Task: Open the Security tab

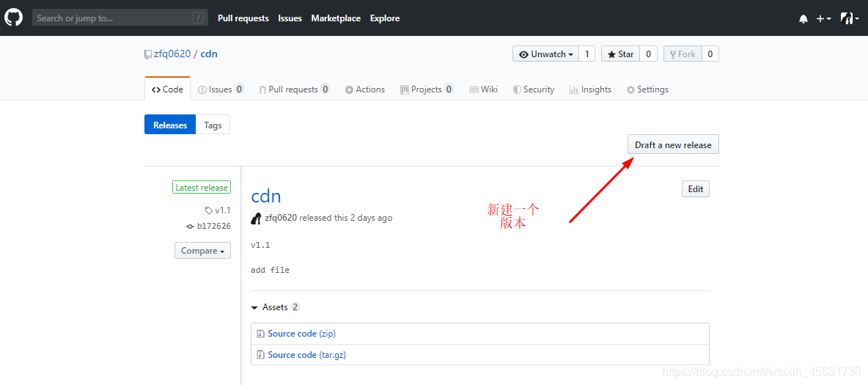Action: (x=534, y=89)
